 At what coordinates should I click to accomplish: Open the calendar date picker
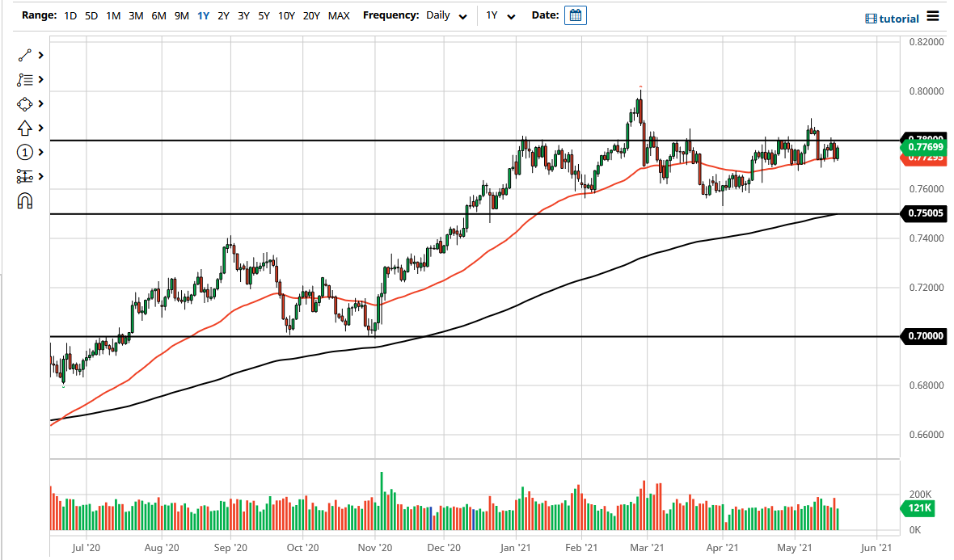[x=575, y=15]
